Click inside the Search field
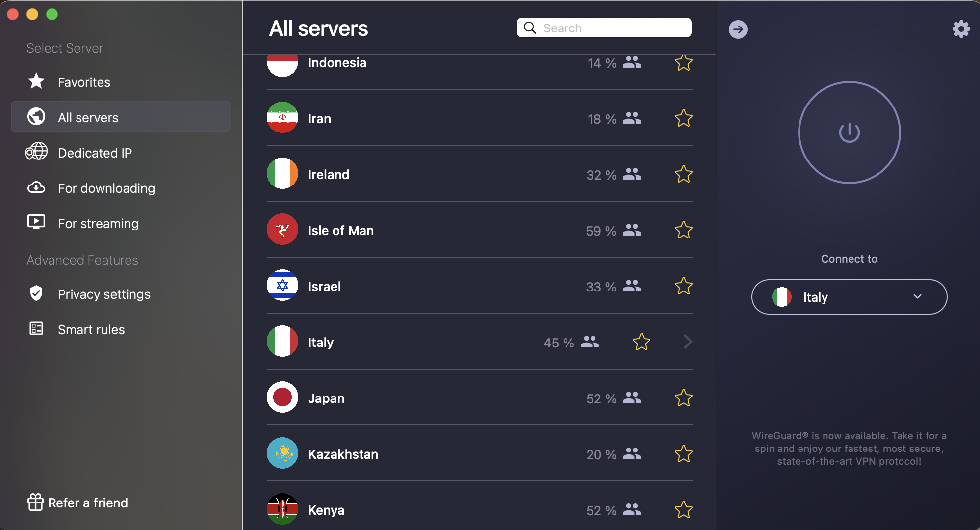 tap(603, 27)
